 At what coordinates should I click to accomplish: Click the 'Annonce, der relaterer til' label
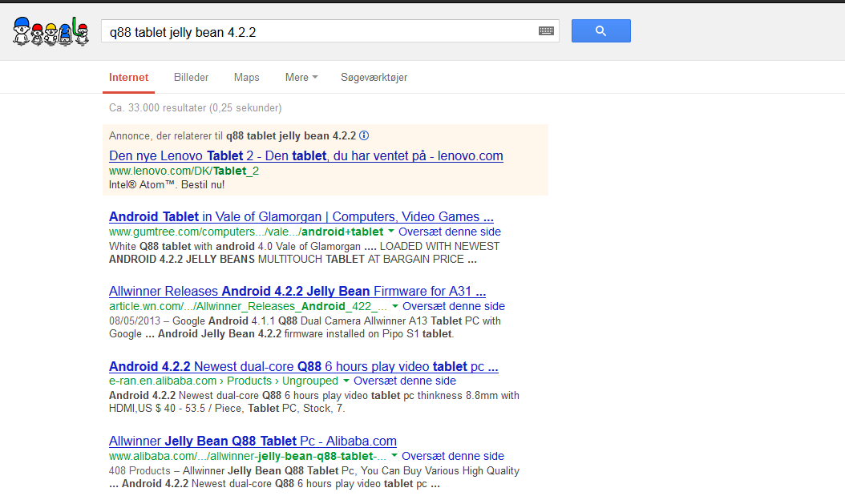[165, 135]
